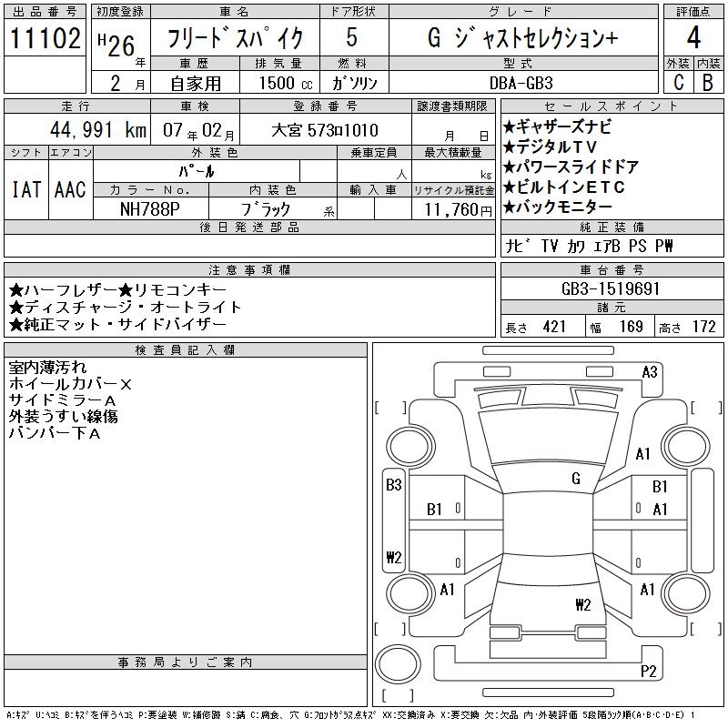Select the fuel type ガソリン
The image size is (728, 728).
(x=354, y=83)
